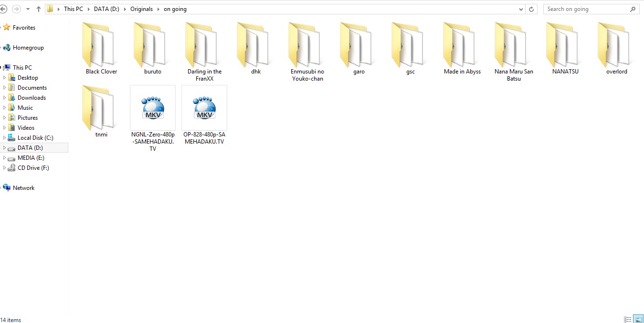644x323 pixels.
Task: Open Music from the navigation pane
Action: click(25, 107)
